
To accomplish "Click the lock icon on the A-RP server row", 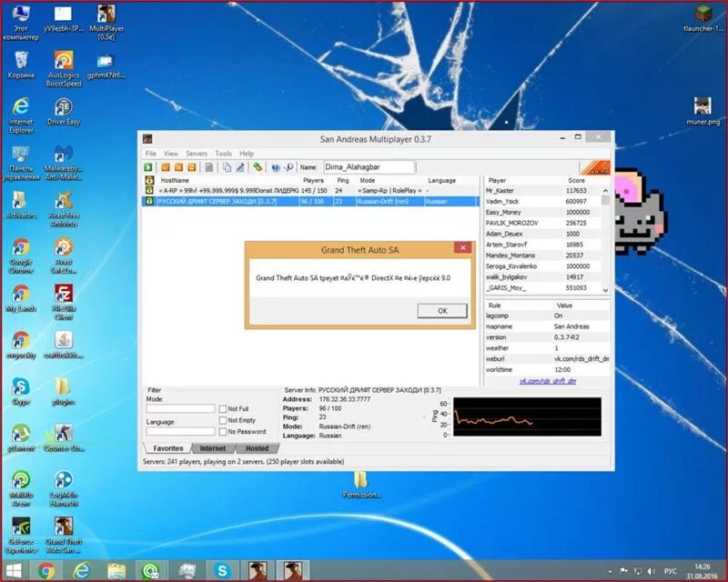I will point(149,190).
